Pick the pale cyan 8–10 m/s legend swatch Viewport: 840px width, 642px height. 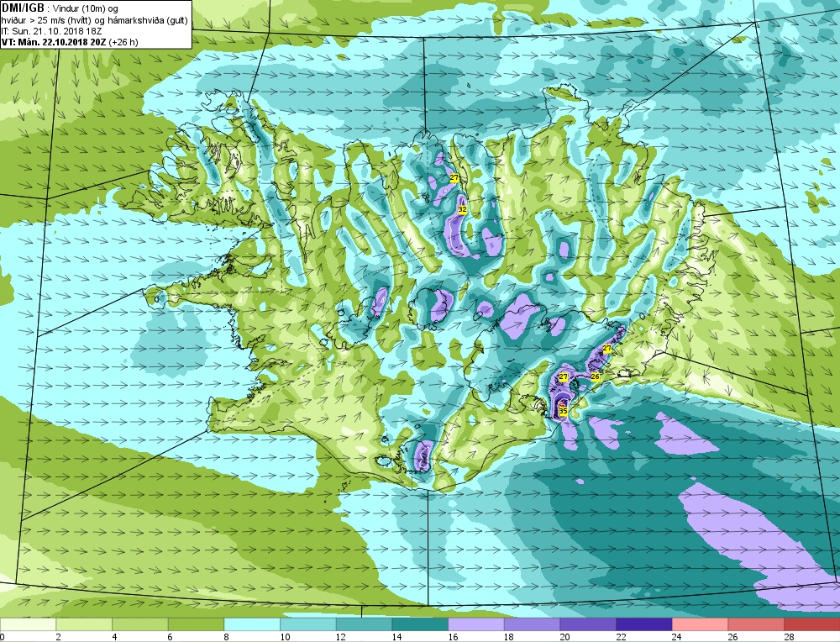pyautogui.click(x=252, y=624)
